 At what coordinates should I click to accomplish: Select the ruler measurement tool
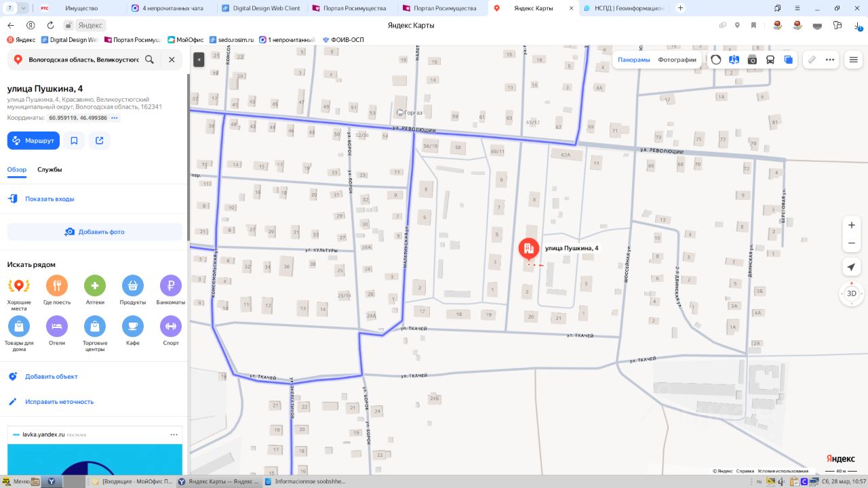coord(812,60)
